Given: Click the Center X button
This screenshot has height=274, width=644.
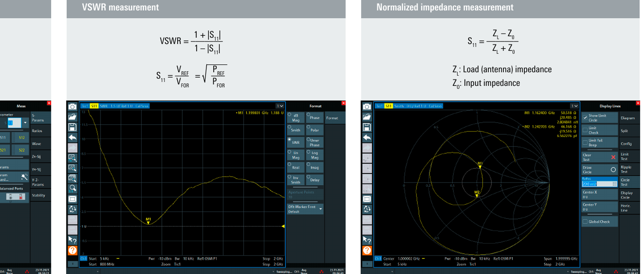Looking at the screenshot, I should [599, 195].
